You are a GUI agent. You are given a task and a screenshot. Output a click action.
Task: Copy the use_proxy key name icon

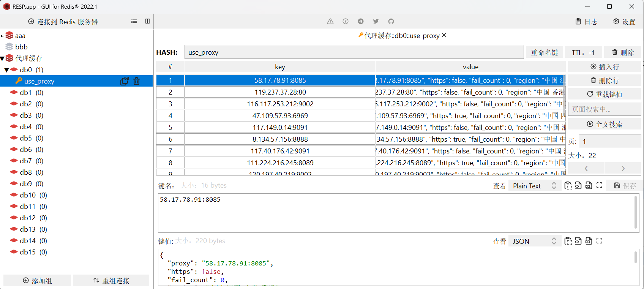click(125, 81)
